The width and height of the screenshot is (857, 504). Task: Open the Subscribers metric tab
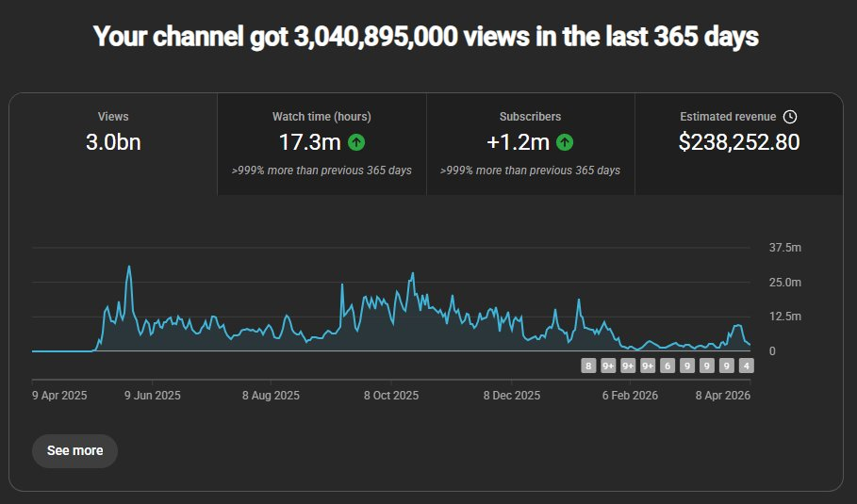(530, 144)
